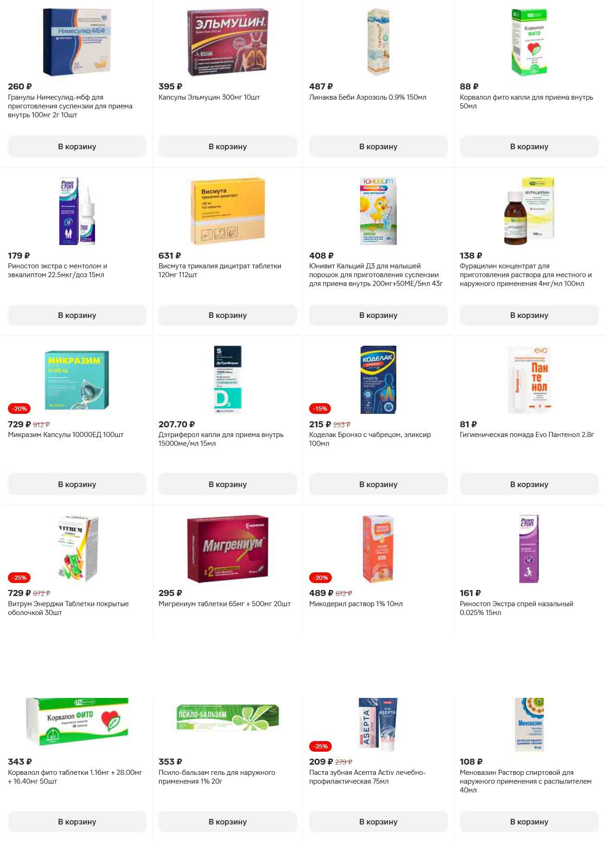This screenshot has width=616, height=843.
Task: Add Корвалол фито таблетки to cart
Action: tap(77, 822)
